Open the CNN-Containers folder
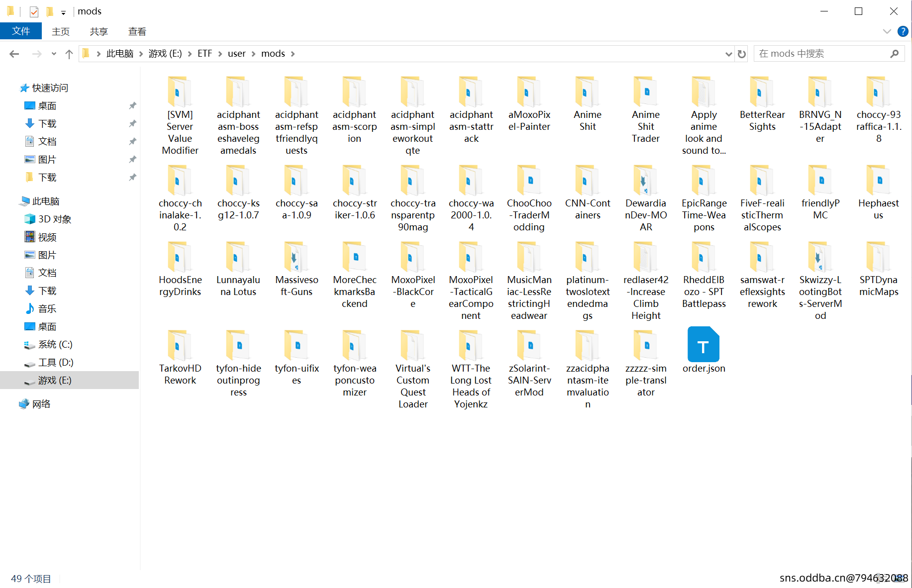This screenshot has height=588, width=912. point(588,192)
